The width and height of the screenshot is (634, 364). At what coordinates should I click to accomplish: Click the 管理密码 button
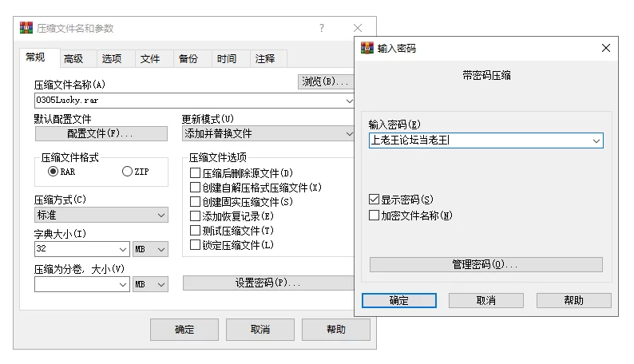click(486, 264)
